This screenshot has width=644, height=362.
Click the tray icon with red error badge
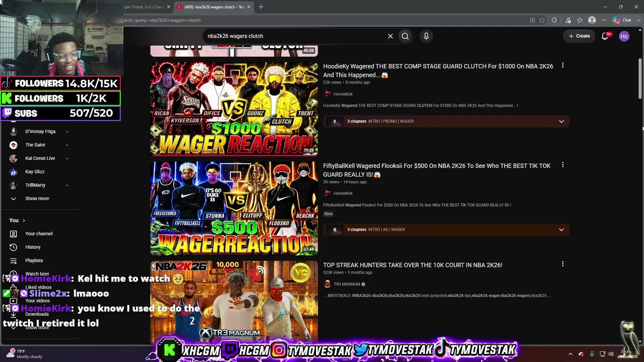tap(581, 354)
